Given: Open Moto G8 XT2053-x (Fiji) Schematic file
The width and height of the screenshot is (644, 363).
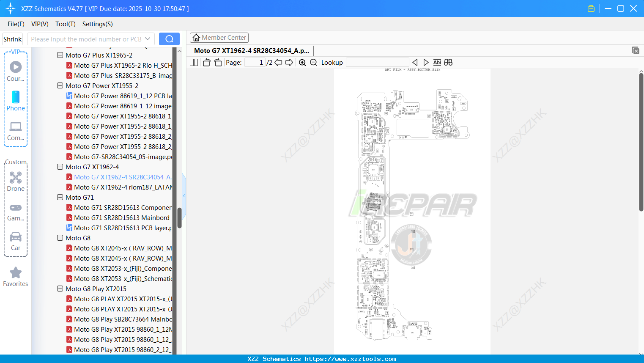Looking at the screenshot, I should pos(119,279).
